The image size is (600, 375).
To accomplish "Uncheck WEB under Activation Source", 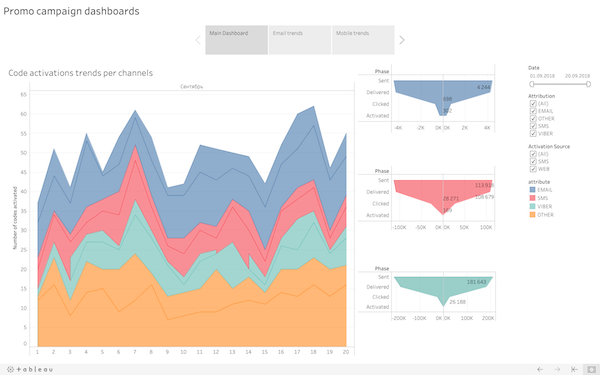I will click(x=533, y=169).
